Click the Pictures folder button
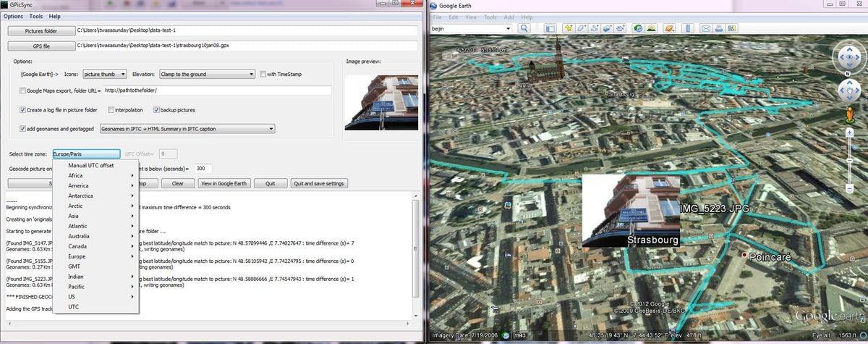 41,31
